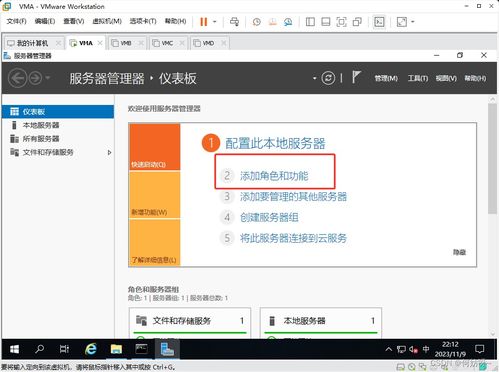Open Task View from the taskbar
The height and width of the screenshot is (372, 499).
click(64, 349)
